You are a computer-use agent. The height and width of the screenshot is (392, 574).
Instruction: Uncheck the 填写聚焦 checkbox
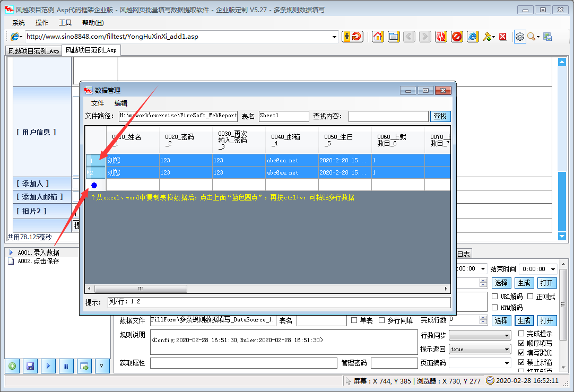(521, 352)
